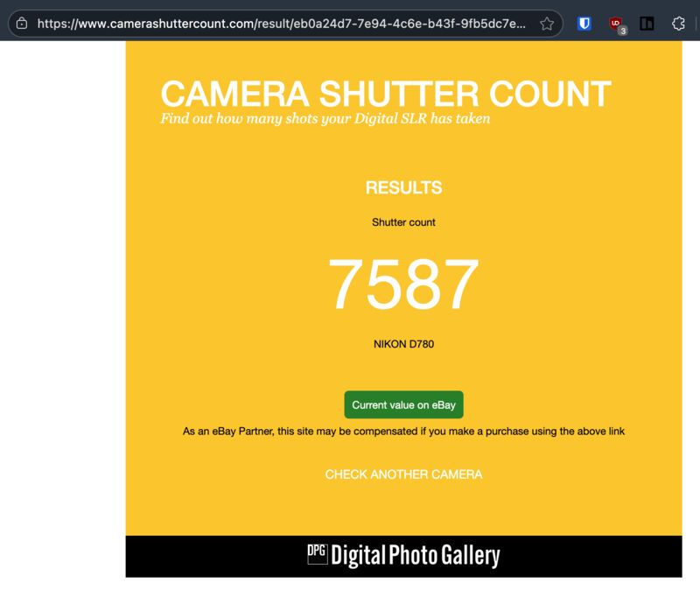Click uBlock's blocked count badge showing 3
Viewport: 700px width, 604px height.
[622, 30]
